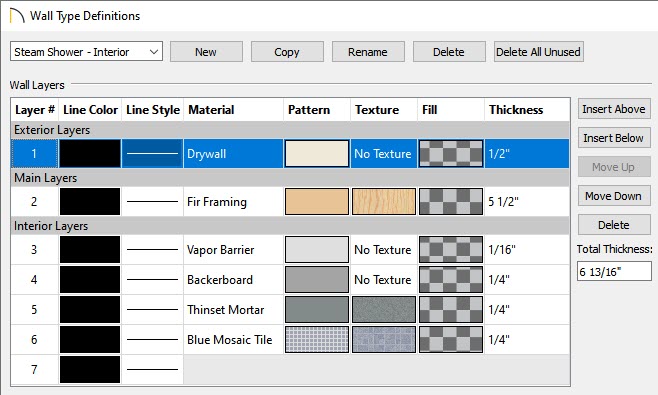The width and height of the screenshot is (658, 395).
Task: Select layer number 1 cell
Action: [x=34, y=154]
